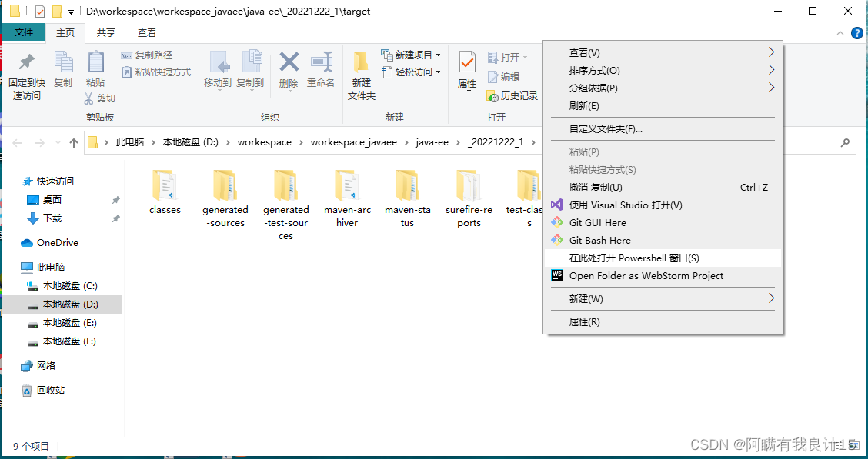Select the maven-archiver folder
868x459 pixels.
347,198
